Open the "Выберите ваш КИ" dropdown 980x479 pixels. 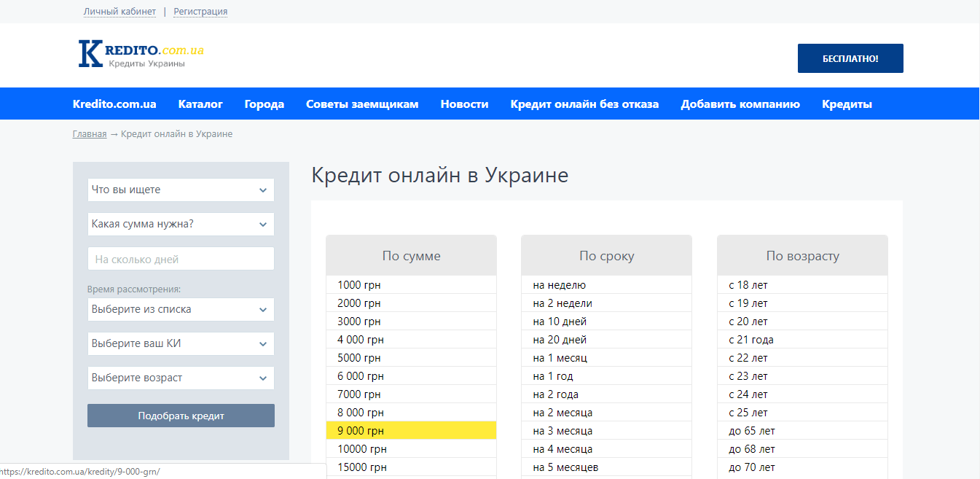(x=181, y=343)
